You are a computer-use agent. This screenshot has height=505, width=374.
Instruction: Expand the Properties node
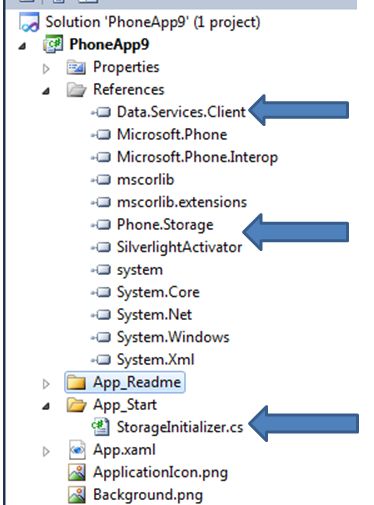[46, 69]
